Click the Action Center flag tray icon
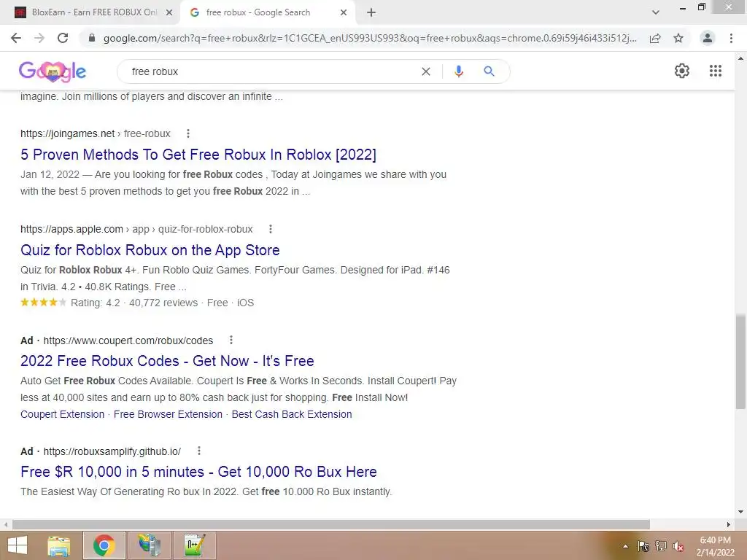 pyautogui.click(x=643, y=546)
